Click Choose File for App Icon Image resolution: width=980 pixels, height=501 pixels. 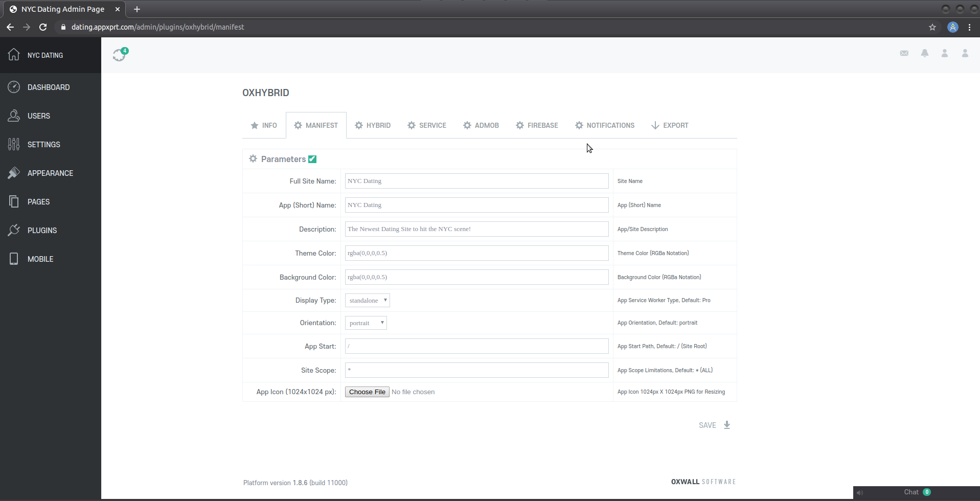pyautogui.click(x=367, y=392)
